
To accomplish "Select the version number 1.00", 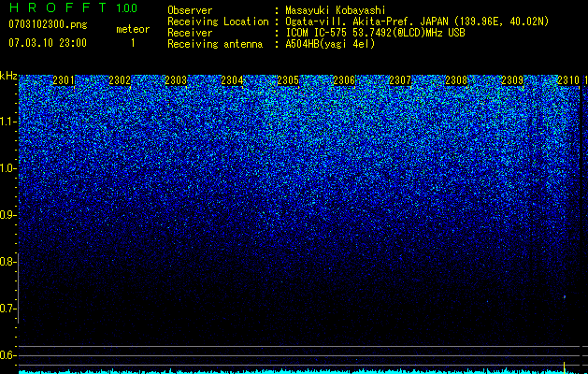I will tap(127, 7).
